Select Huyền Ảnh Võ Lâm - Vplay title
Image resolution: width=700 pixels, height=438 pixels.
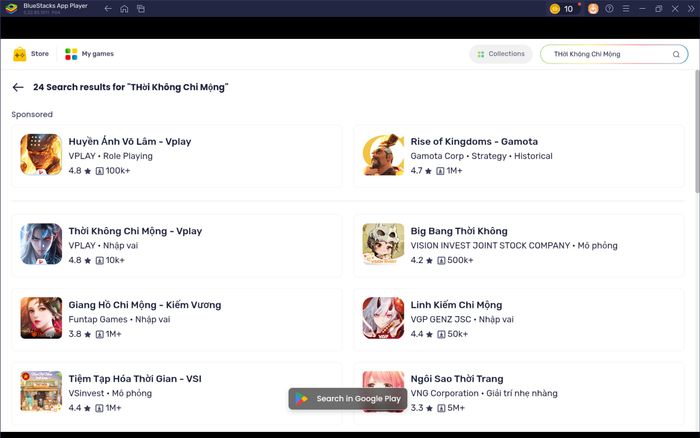click(130, 142)
